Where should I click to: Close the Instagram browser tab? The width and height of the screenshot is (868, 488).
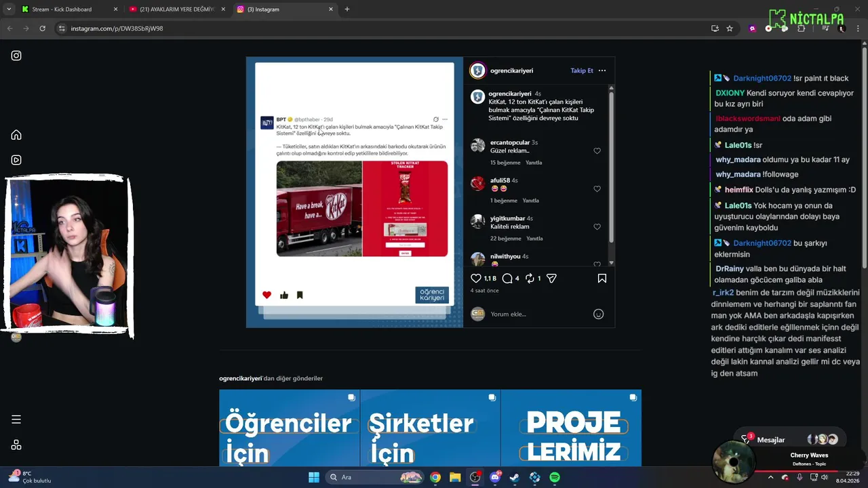click(331, 9)
